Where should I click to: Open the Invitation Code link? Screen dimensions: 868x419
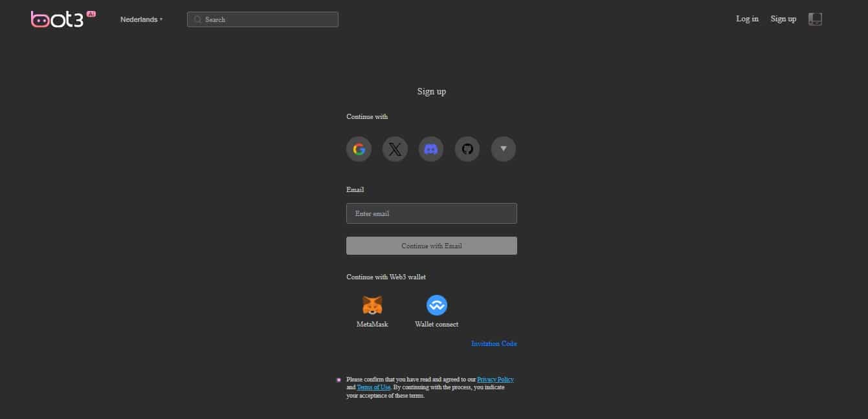point(494,343)
